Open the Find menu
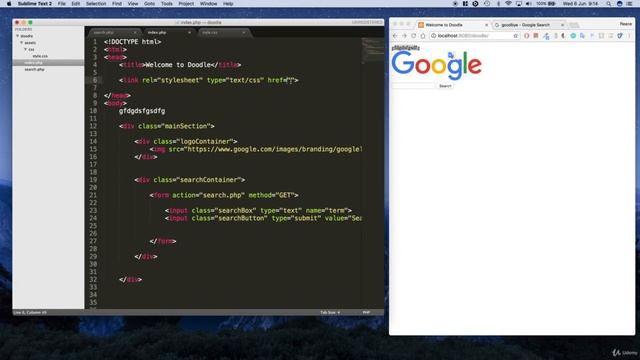This screenshot has width=640, height=360. click(x=117, y=4)
